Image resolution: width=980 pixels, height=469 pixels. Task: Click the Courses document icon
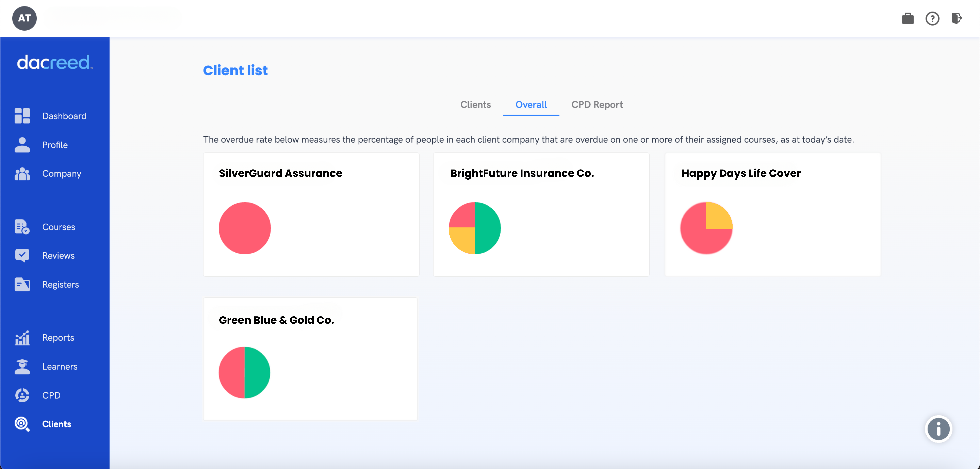22,227
